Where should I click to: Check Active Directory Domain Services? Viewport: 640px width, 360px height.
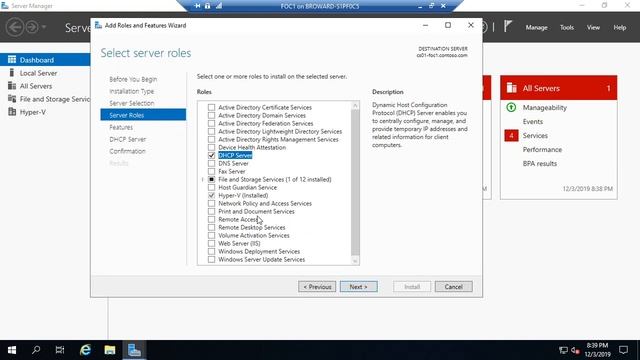pyautogui.click(x=211, y=115)
